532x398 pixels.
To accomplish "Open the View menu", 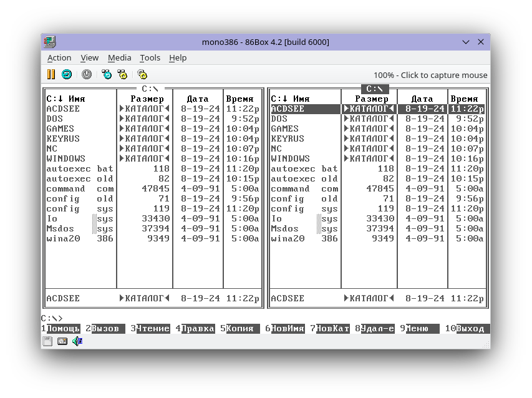I will 90,58.
